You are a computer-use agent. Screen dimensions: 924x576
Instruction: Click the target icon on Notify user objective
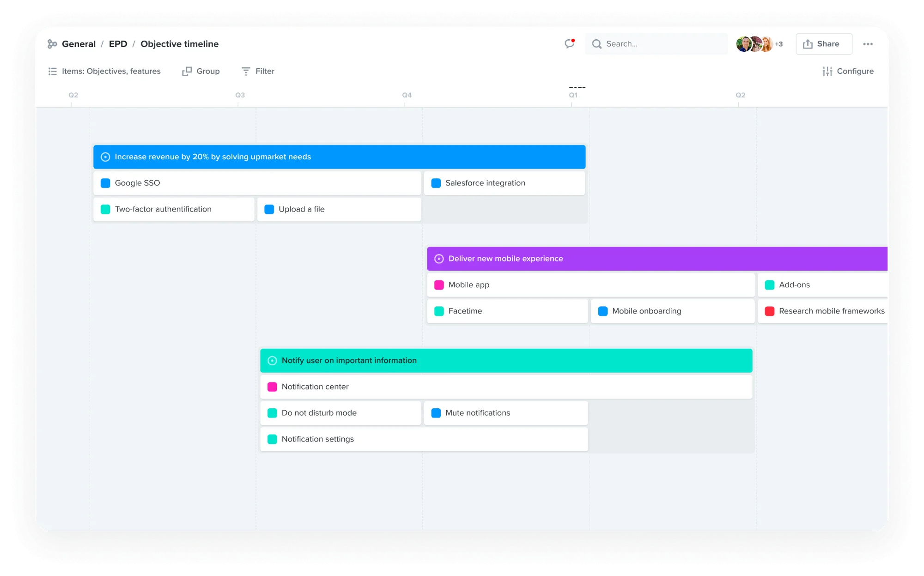pos(272,361)
